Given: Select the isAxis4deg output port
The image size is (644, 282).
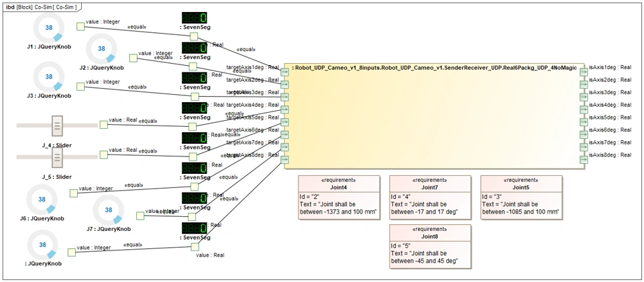Looking at the screenshot, I should coord(584,109).
